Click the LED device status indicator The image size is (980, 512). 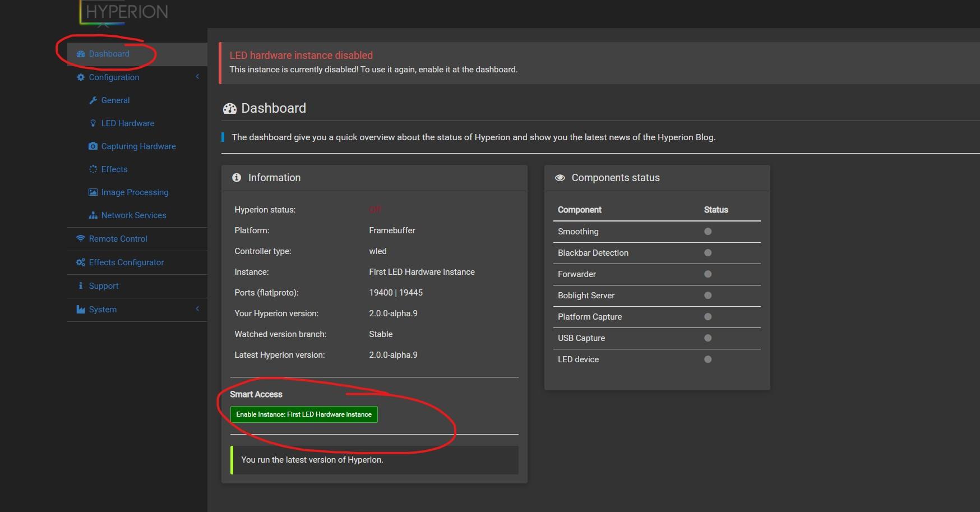pos(708,359)
